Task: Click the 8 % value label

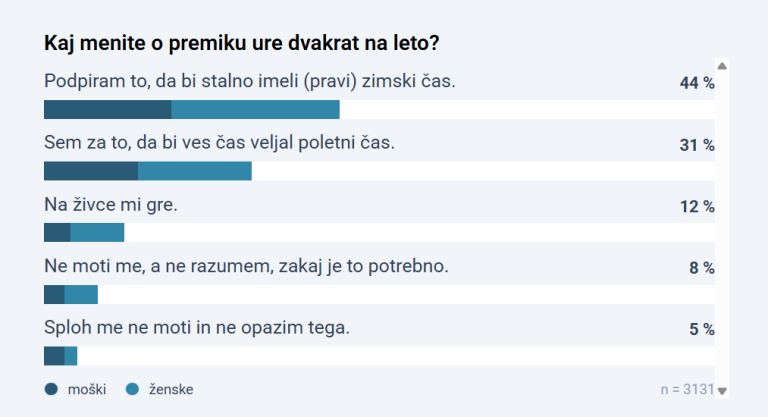Action: click(x=701, y=268)
